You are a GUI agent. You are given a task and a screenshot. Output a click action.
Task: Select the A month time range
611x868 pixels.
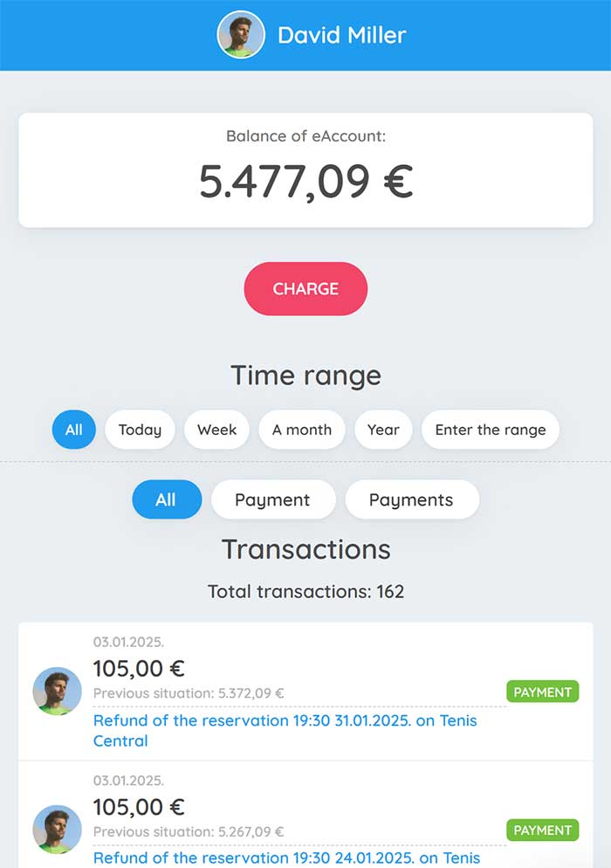[302, 430]
